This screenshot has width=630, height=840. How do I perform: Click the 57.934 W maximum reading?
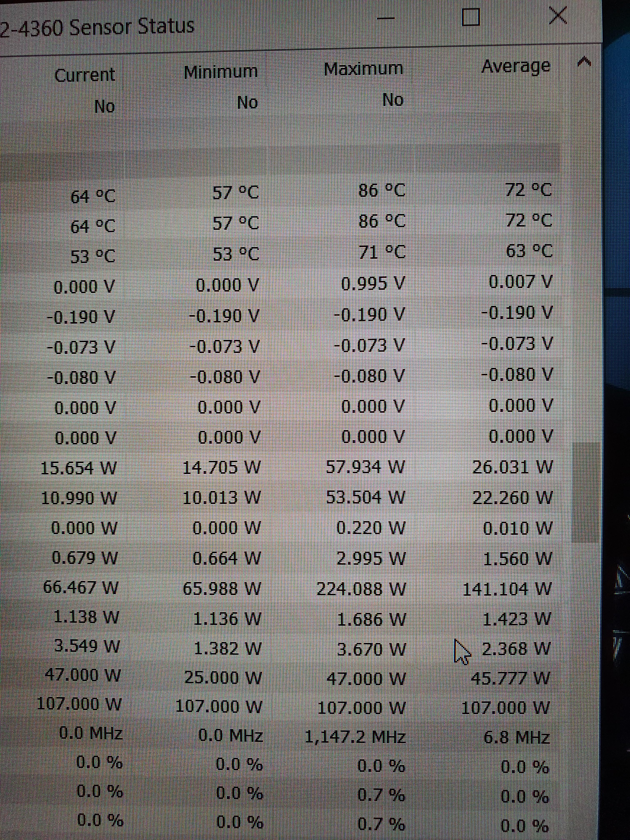366,466
